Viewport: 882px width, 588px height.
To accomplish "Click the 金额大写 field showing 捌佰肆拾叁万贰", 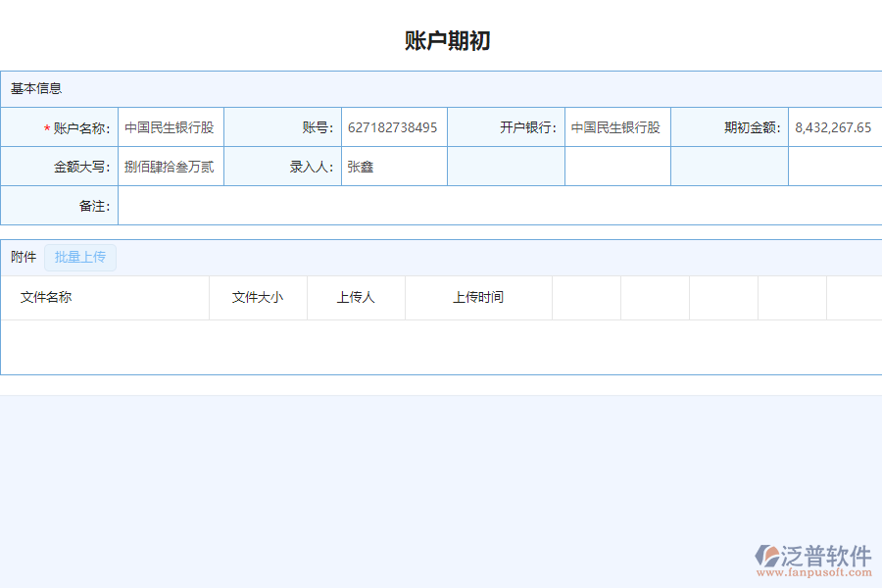I will tap(171, 166).
